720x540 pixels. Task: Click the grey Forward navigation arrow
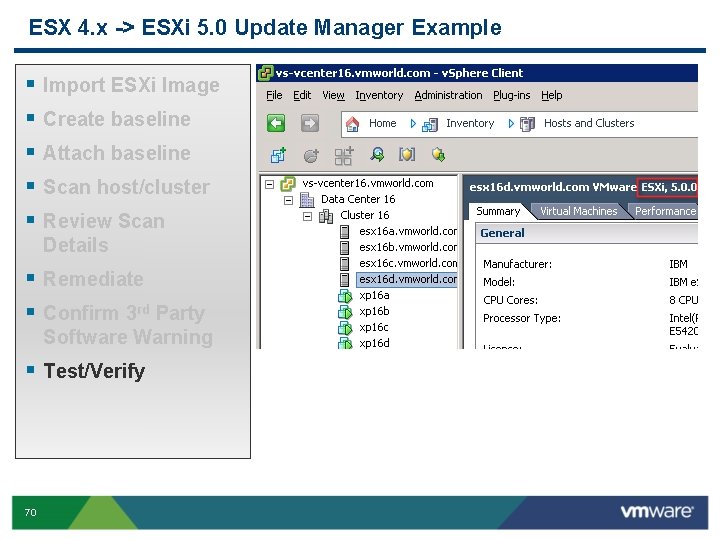pos(310,123)
